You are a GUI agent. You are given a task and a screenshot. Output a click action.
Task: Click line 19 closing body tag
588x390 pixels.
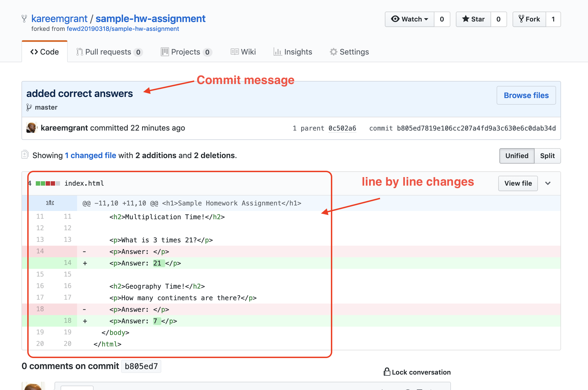pyautogui.click(x=115, y=333)
